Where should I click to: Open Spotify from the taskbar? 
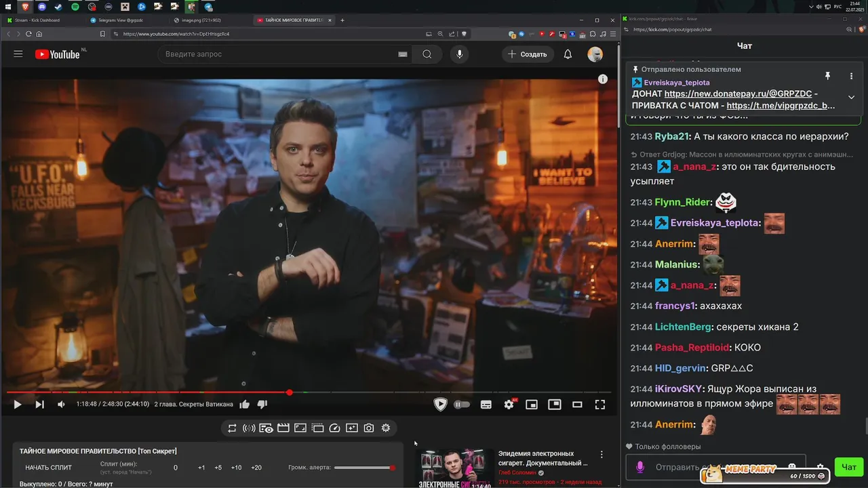[x=75, y=6]
